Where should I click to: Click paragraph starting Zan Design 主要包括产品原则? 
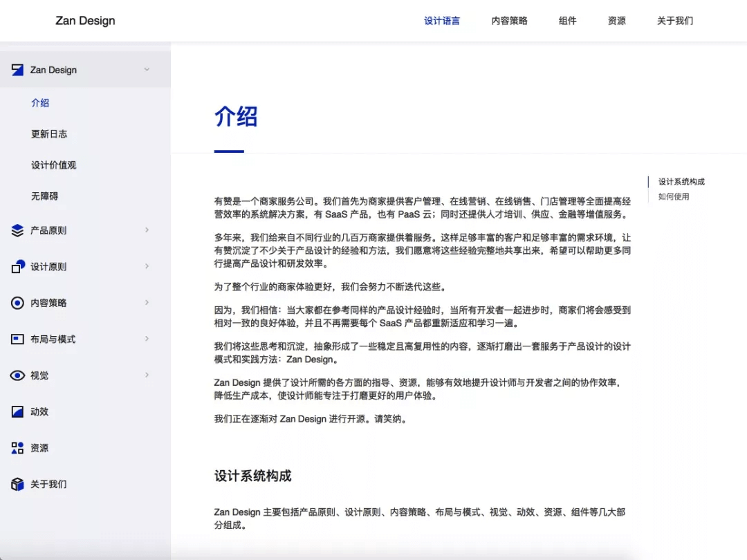click(x=420, y=519)
